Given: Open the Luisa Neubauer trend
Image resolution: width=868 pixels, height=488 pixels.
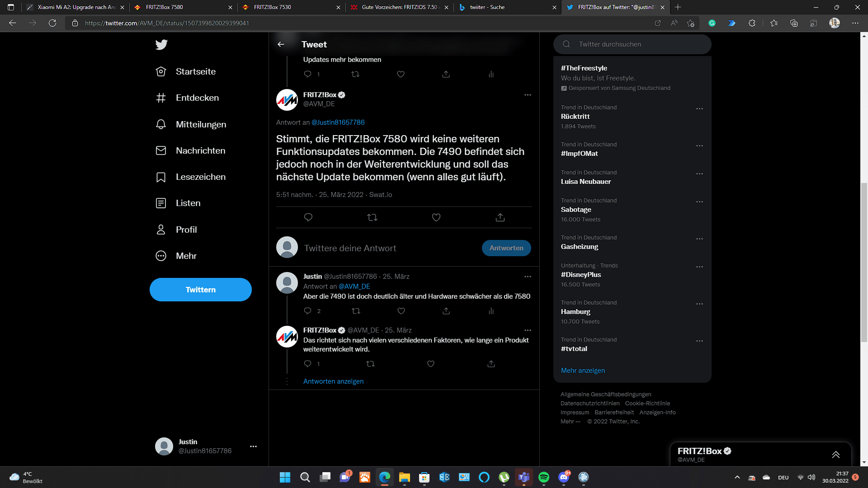Looking at the screenshot, I should (586, 182).
